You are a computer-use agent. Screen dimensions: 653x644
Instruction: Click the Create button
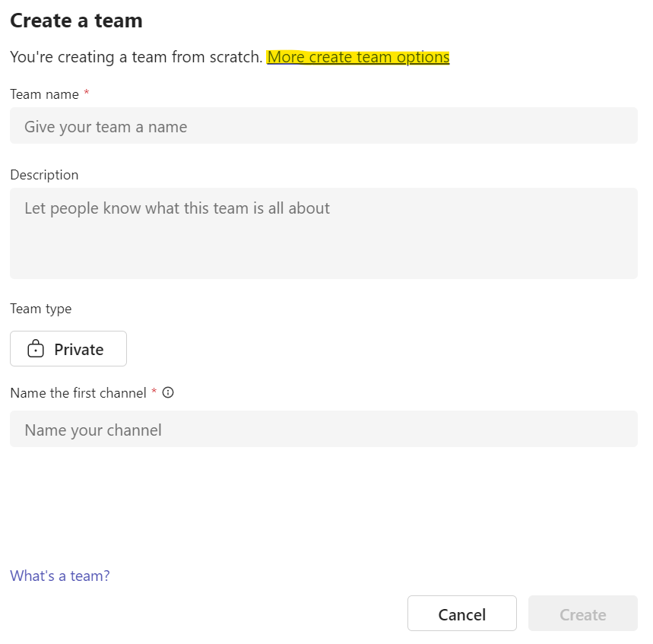pos(582,613)
